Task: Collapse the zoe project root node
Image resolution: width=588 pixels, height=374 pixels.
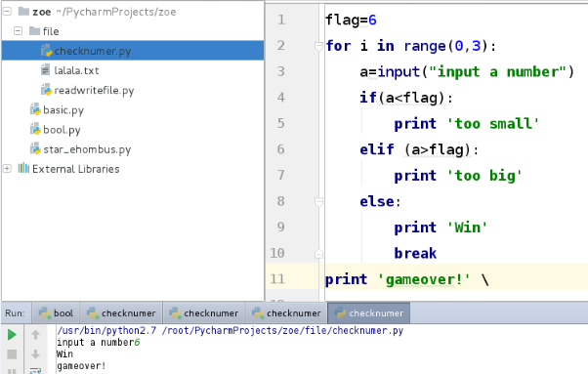Action: coord(7,12)
